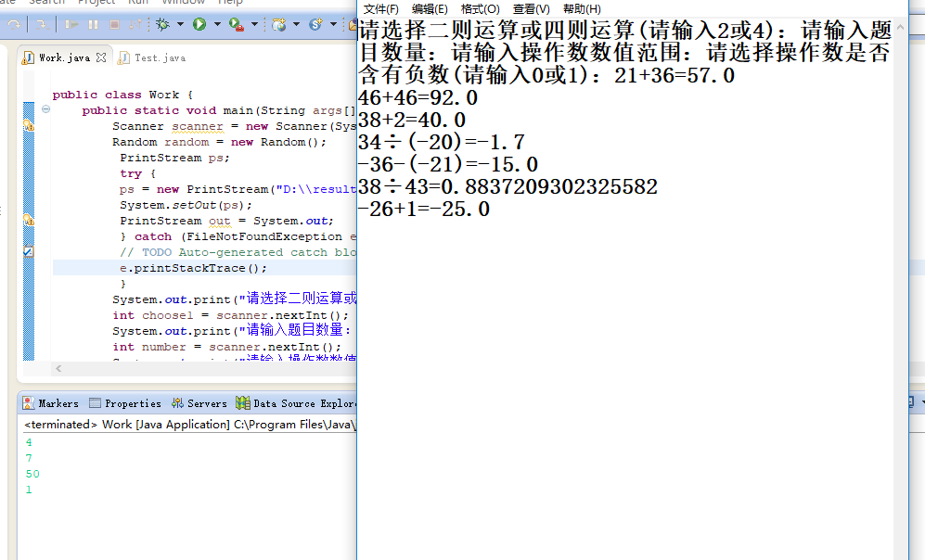Image resolution: width=925 pixels, height=560 pixels.
Task: Click the Disconnect icon in the toolbar
Action: point(135,24)
